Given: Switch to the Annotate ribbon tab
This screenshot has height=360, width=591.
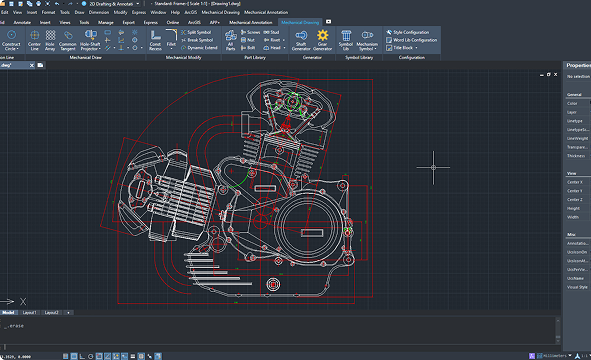Looking at the screenshot, I should click(x=22, y=22).
